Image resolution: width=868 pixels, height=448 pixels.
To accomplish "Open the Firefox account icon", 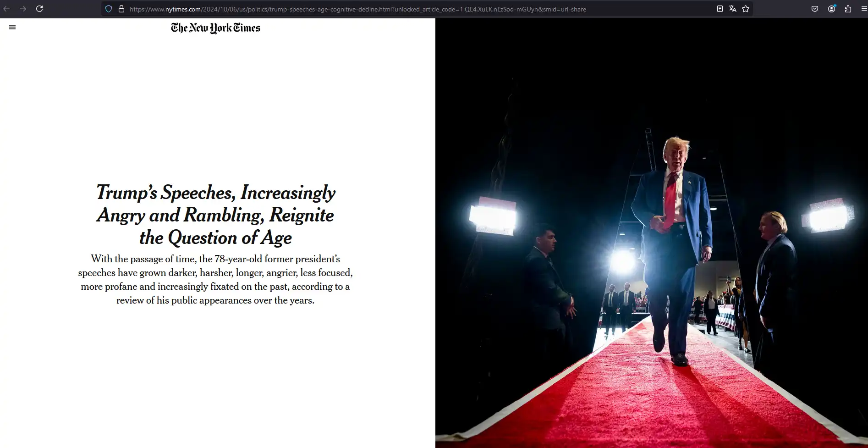I will [831, 9].
